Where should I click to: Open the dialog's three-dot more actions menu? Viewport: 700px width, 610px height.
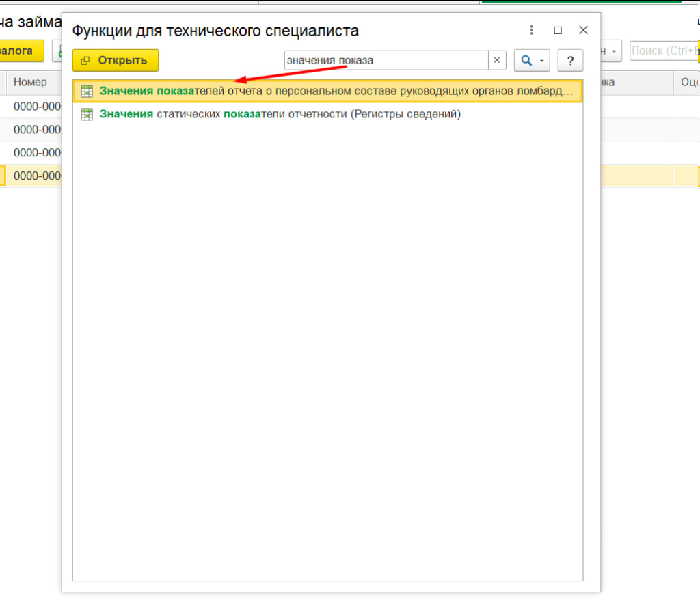click(531, 31)
